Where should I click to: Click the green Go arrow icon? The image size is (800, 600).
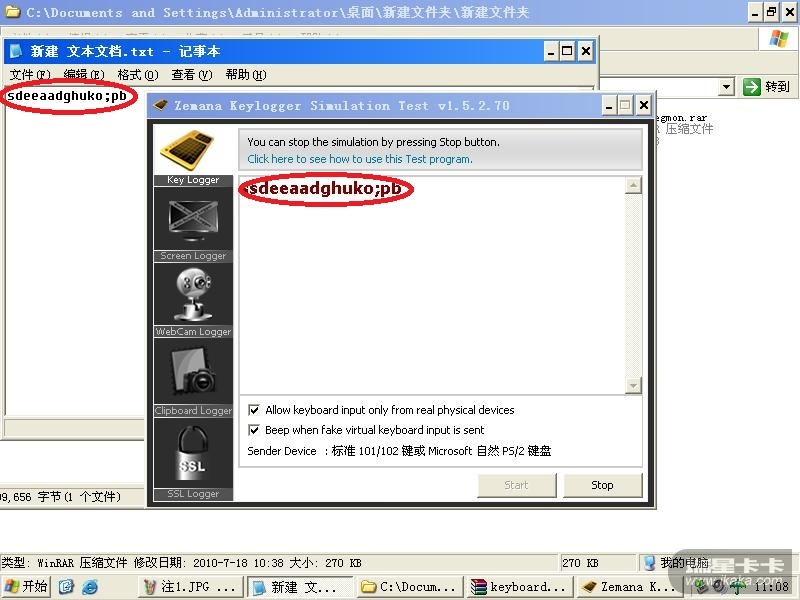pos(751,87)
